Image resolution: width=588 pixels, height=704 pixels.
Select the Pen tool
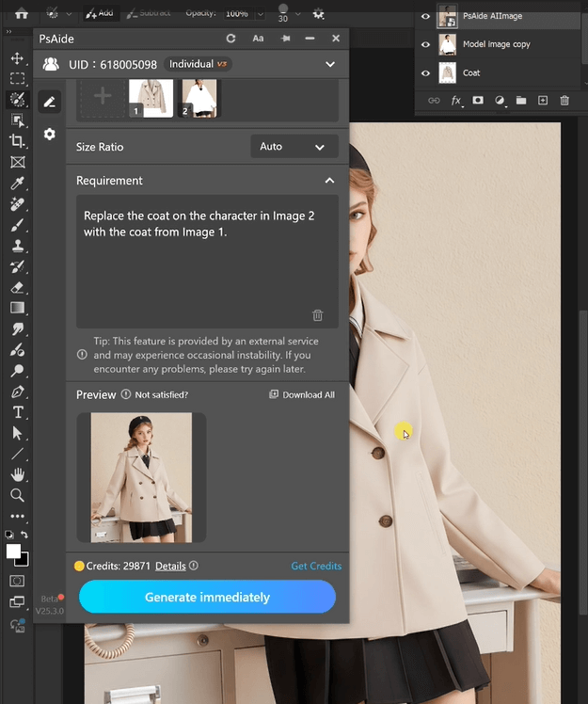(x=17, y=392)
